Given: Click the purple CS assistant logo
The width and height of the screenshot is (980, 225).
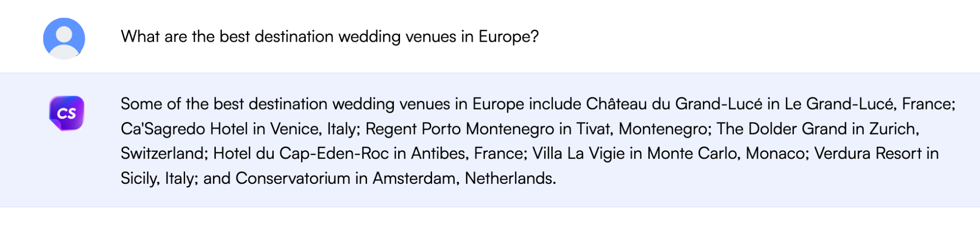Looking at the screenshot, I should coord(67,113).
